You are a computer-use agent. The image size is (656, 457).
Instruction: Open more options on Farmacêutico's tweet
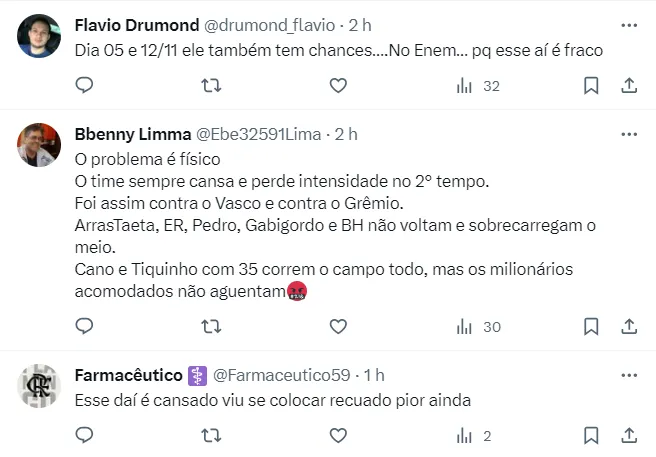click(x=629, y=375)
